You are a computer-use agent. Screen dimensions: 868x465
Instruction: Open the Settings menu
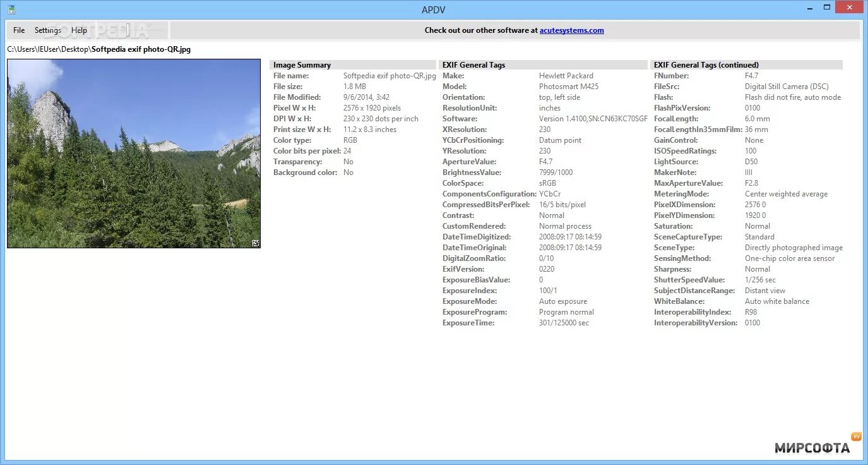point(48,30)
